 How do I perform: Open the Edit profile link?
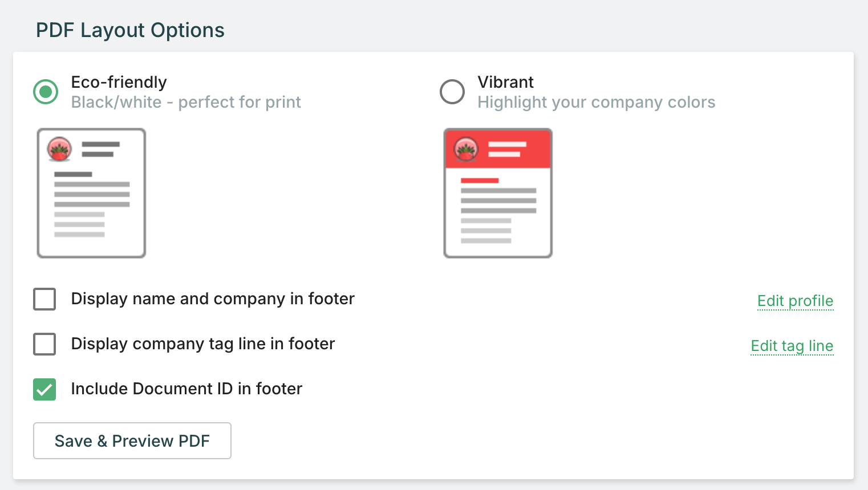[x=795, y=301]
